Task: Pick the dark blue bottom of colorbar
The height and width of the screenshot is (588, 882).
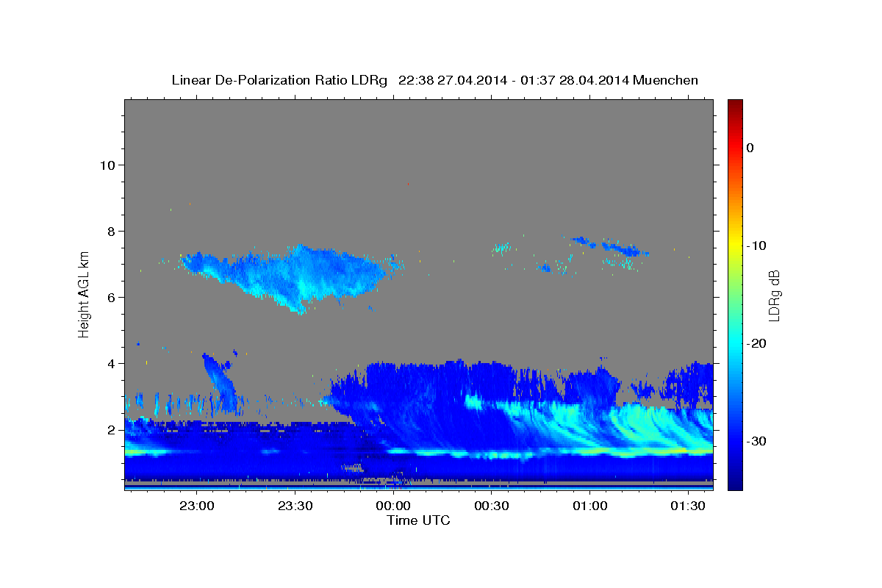Action: (735, 484)
